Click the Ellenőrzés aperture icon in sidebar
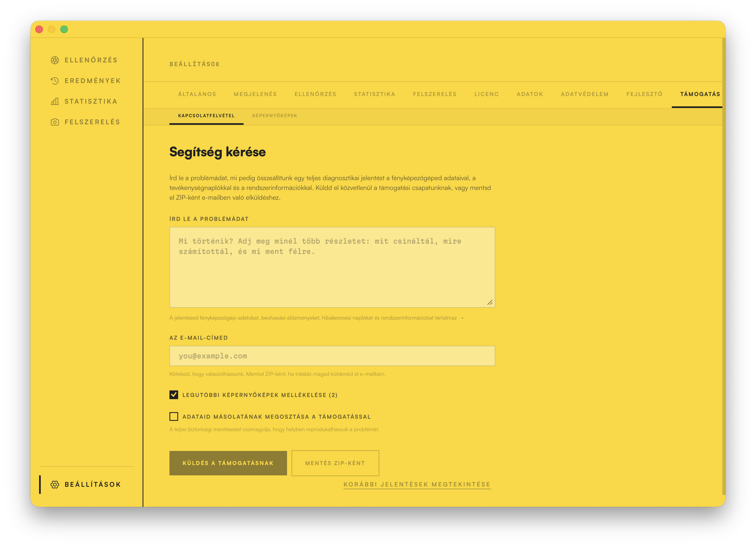Screen dimensions: 756x547 pyautogui.click(x=55, y=60)
